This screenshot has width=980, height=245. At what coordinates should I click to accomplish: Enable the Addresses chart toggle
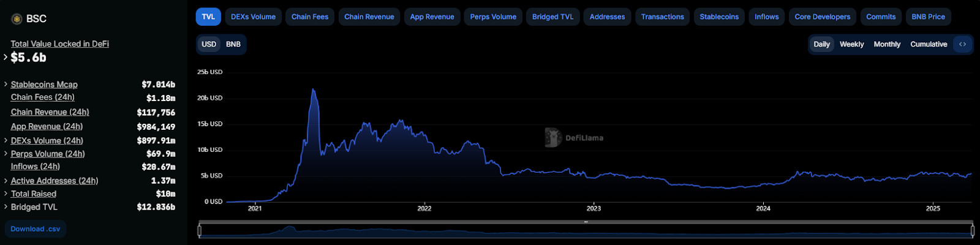point(608,17)
